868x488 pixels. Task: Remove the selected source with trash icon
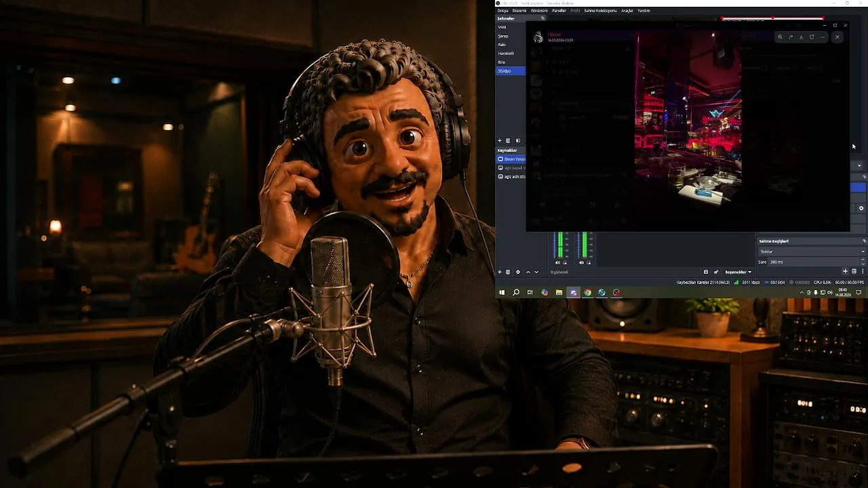tap(508, 272)
